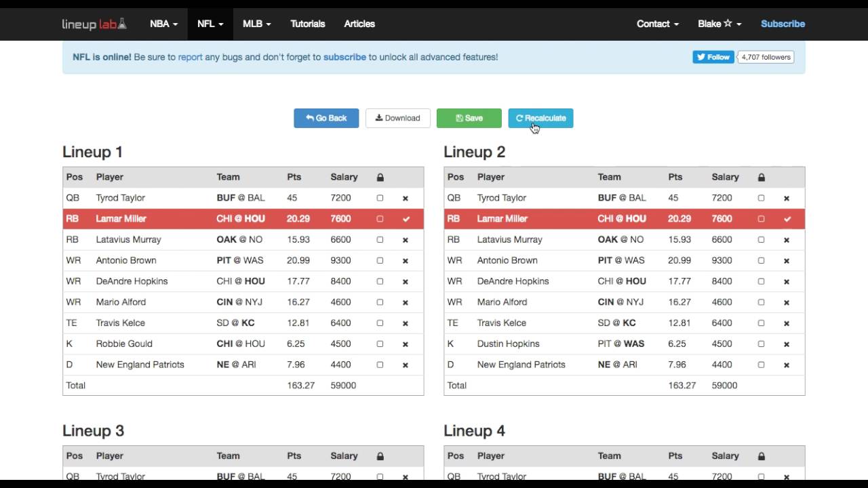Viewport: 868px width, 488px height.
Task: Lock Tyrod Taylor in Lineup 1
Action: pos(380,198)
